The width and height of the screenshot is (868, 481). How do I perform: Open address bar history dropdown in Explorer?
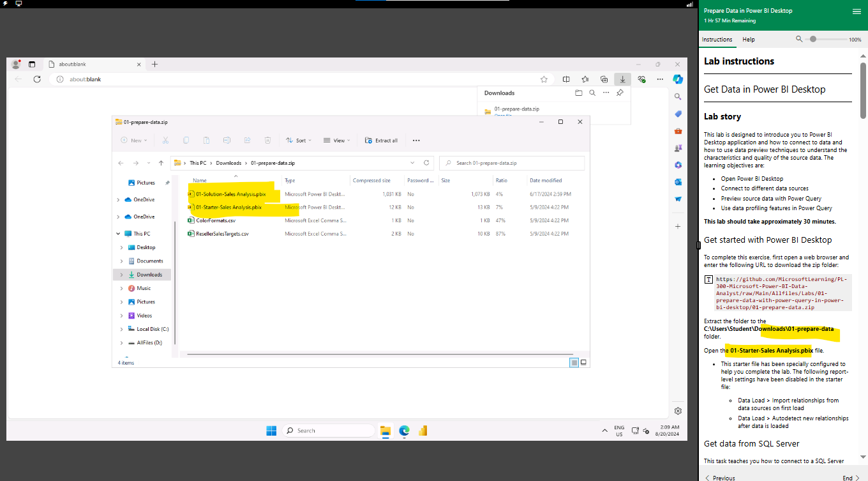[x=412, y=163]
